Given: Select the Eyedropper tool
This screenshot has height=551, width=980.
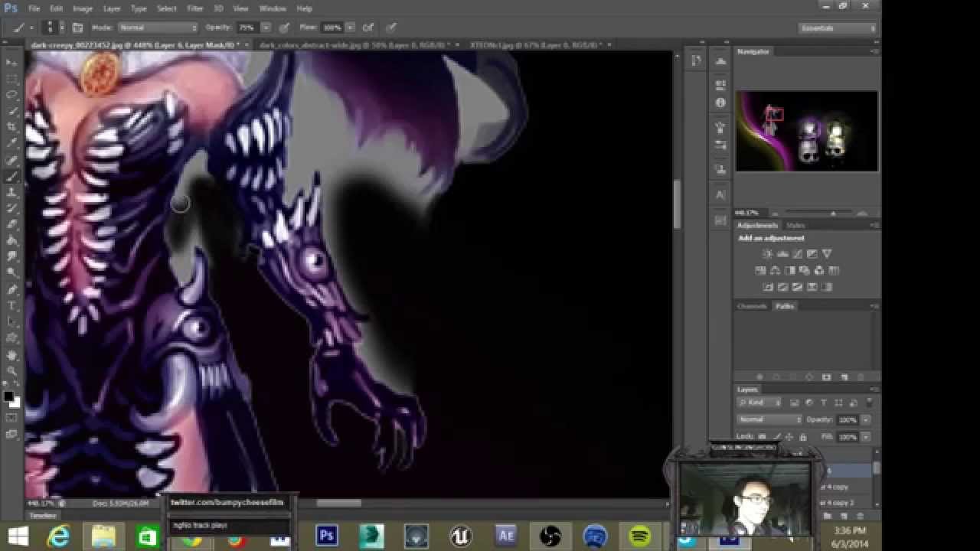Looking at the screenshot, I should pyautogui.click(x=11, y=143).
